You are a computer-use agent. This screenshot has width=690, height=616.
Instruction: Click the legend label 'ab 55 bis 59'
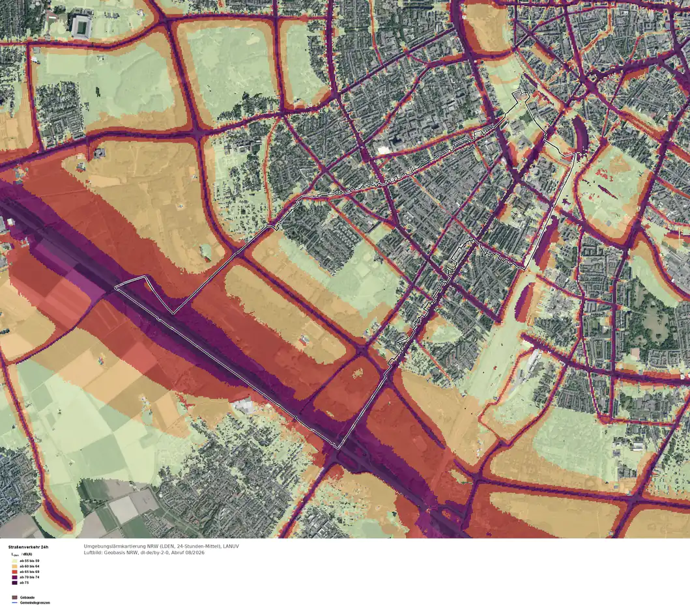click(29, 561)
